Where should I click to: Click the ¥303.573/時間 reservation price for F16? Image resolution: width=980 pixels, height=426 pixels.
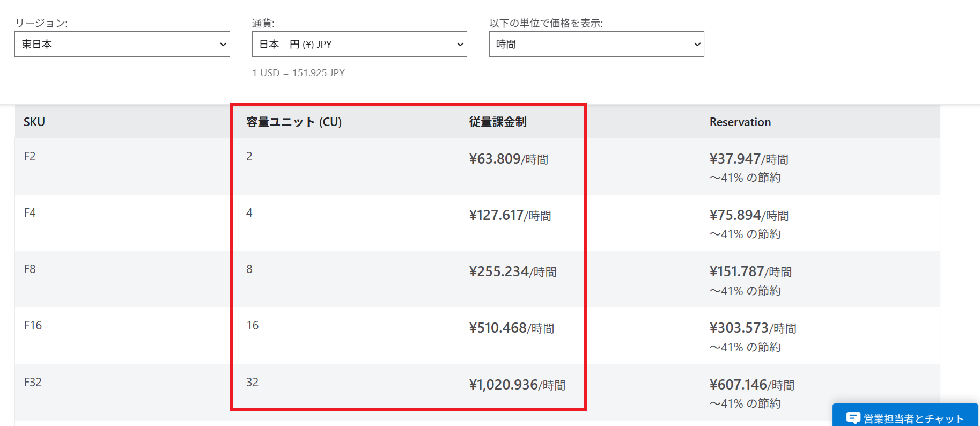(x=752, y=328)
